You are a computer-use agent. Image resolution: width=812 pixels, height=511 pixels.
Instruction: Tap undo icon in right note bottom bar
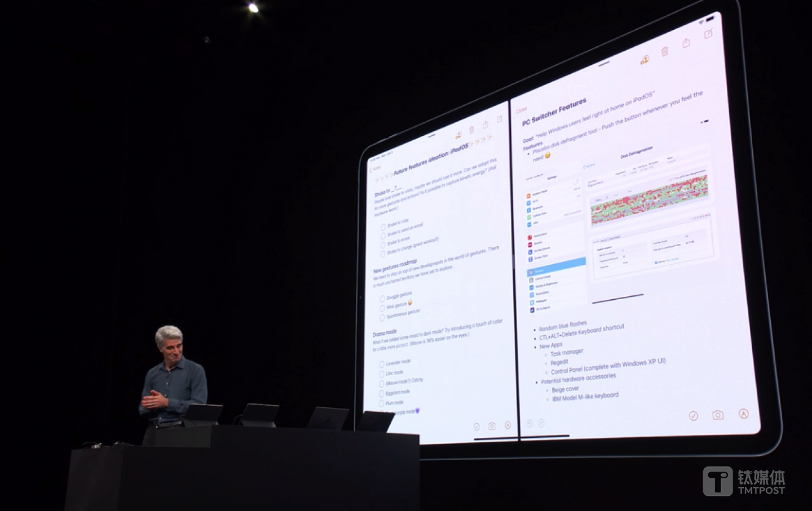(x=529, y=423)
